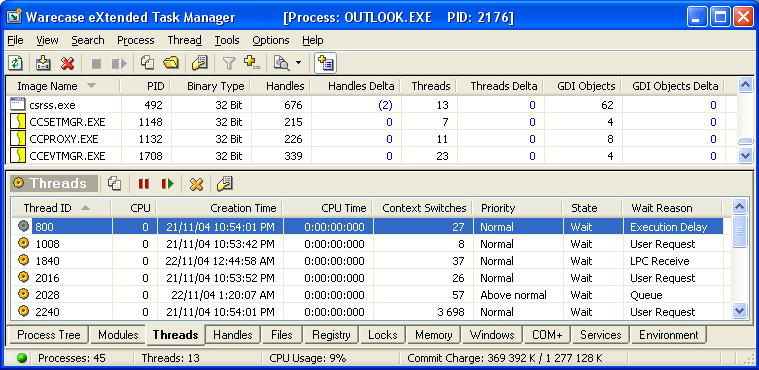
Task: Sort processes by Image Name column header
Action: (x=62, y=86)
